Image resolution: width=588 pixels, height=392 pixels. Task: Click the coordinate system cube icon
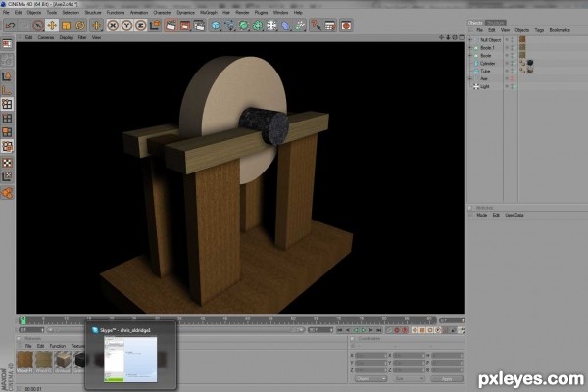click(x=155, y=25)
